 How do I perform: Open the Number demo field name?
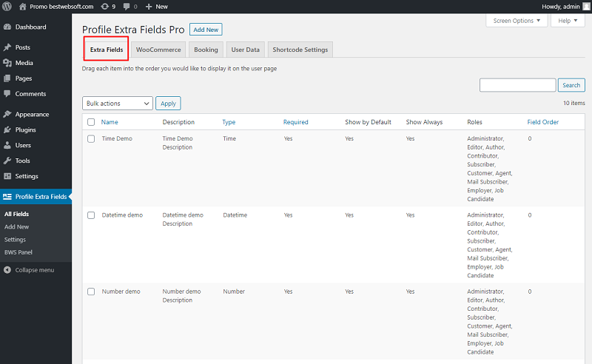(x=121, y=291)
